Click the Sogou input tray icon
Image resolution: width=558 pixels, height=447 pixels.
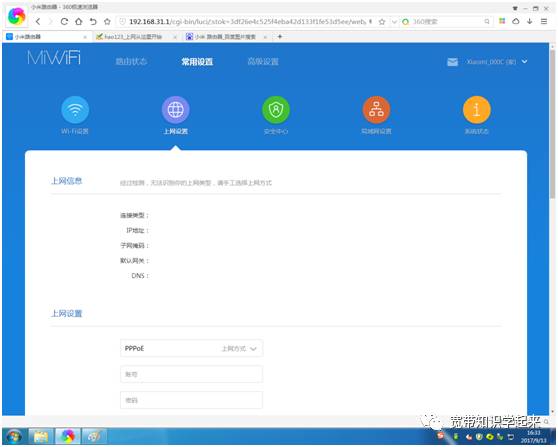[x=441, y=436]
